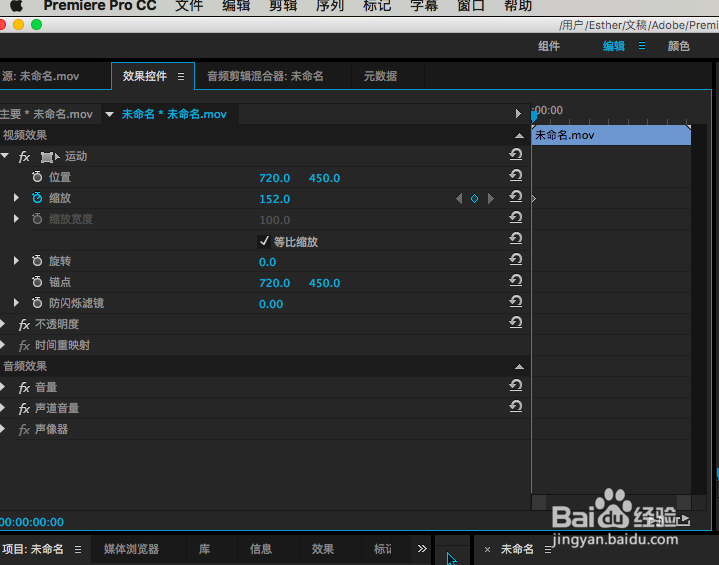Go to next keyframe for 缩放
The height and width of the screenshot is (565, 719).
[491, 199]
